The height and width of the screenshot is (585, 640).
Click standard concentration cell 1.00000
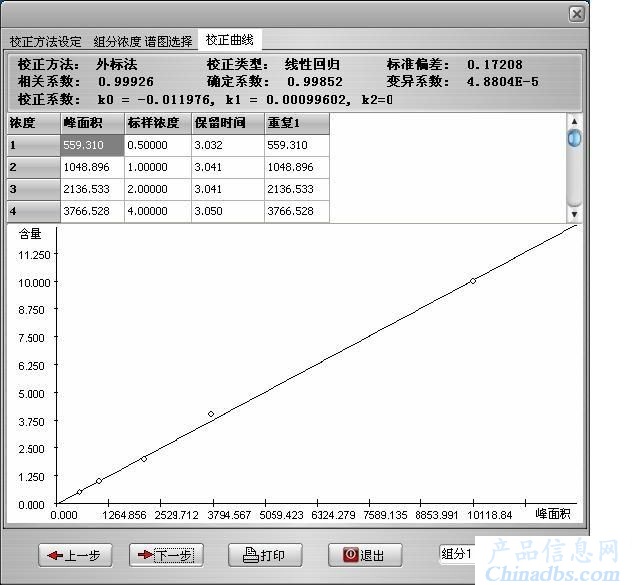[158, 167]
